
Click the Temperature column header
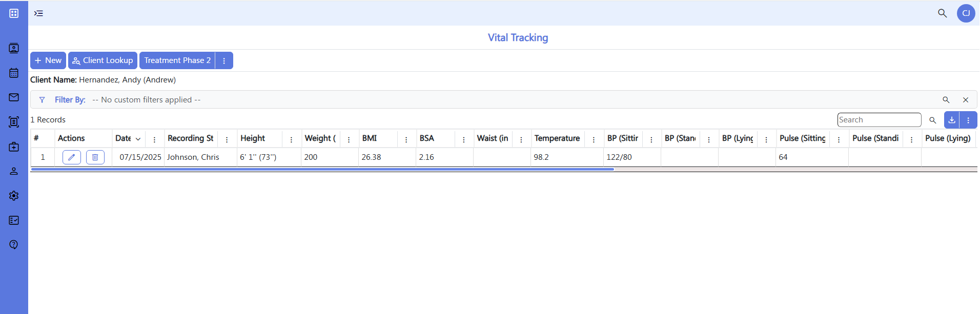point(557,138)
